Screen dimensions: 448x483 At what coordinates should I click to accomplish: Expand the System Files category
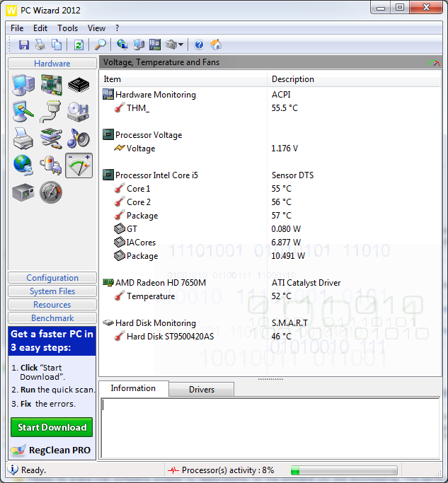(52, 291)
